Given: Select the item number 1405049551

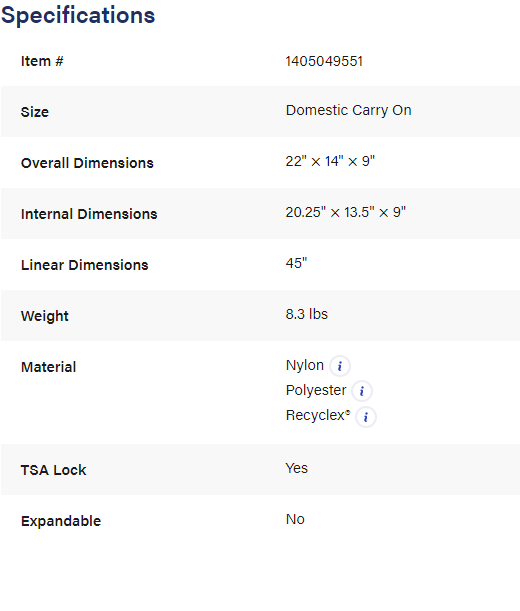Looking at the screenshot, I should pos(324,61).
